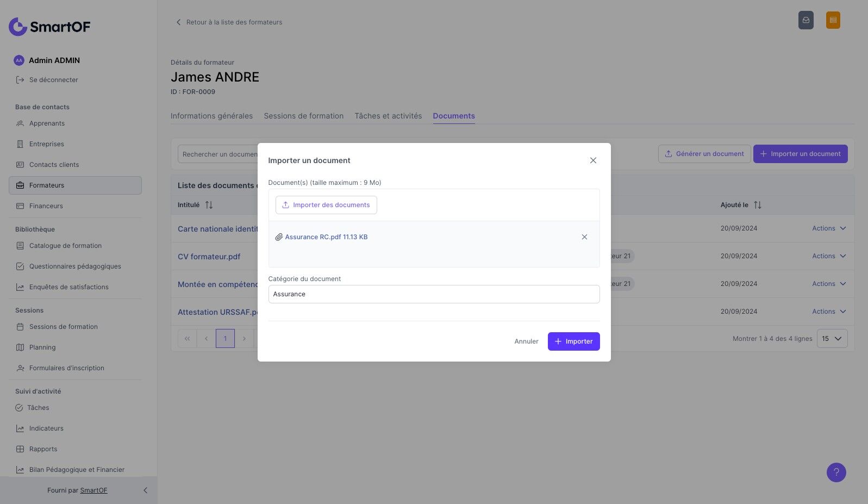Screen dimensions: 868x504
Task: Open Enquêtes de satisfactions in the sidebar
Action: pyautogui.click(x=75, y=287)
